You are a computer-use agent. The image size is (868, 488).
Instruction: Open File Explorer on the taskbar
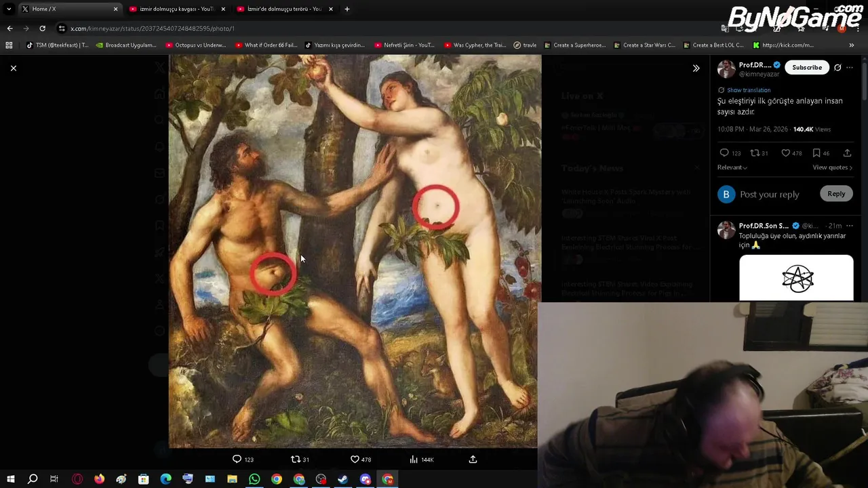[x=232, y=479]
